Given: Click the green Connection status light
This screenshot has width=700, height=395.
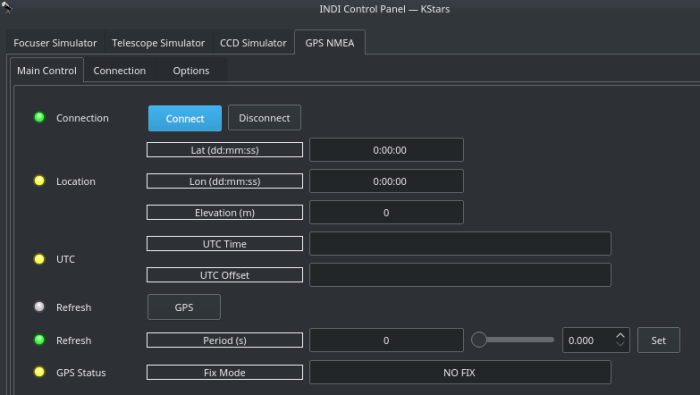Looking at the screenshot, I should [x=39, y=117].
